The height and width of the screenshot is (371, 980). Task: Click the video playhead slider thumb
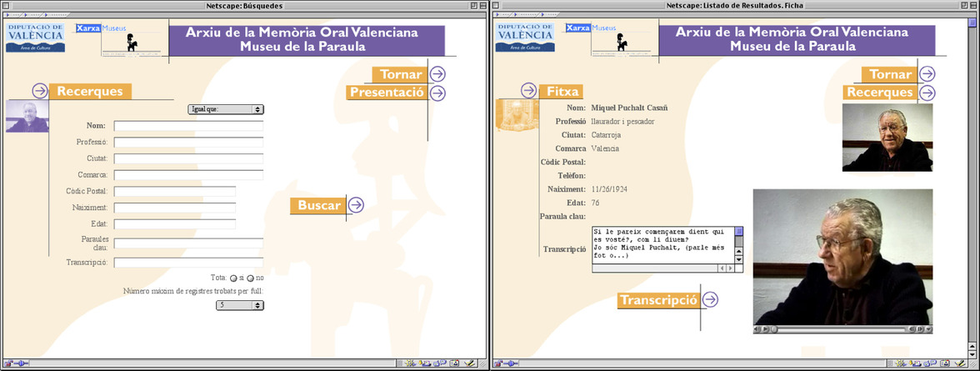(x=774, y=329)
